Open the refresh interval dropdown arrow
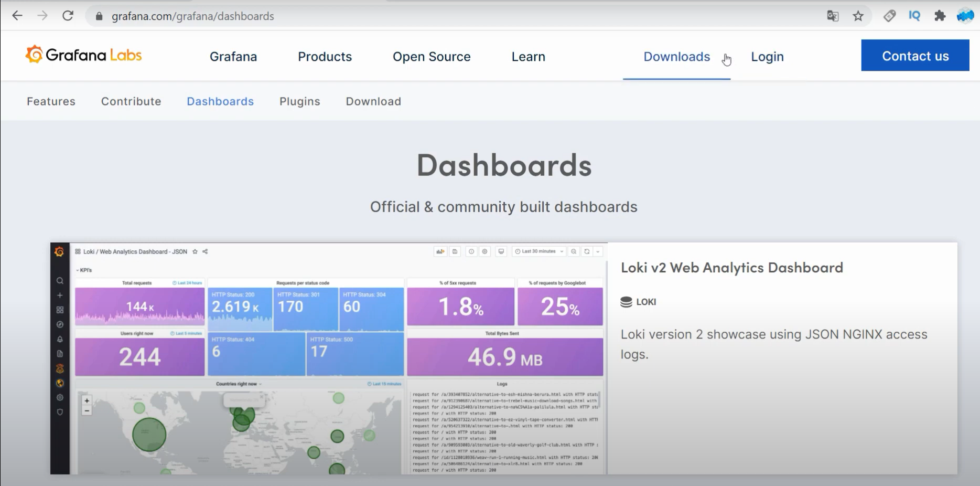The height and width of the screenshot is (486, 980). (598, 252)
